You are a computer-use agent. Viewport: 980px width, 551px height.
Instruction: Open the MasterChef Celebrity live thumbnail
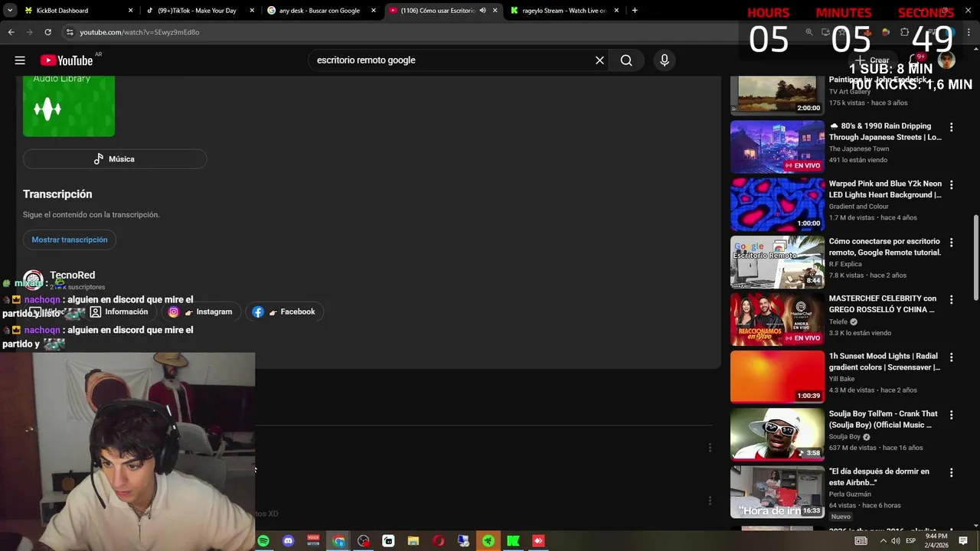point(777,319)
